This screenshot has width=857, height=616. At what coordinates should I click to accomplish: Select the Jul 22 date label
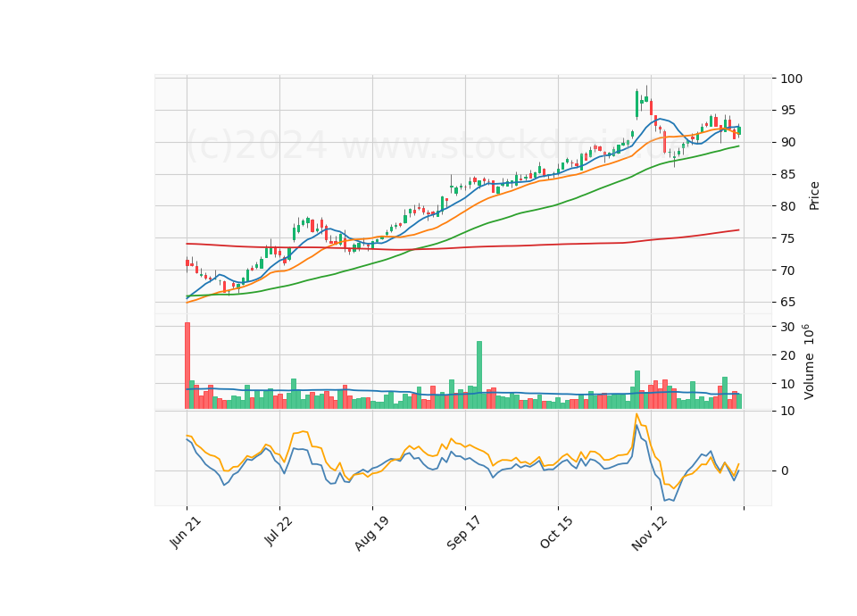[279, 531]
